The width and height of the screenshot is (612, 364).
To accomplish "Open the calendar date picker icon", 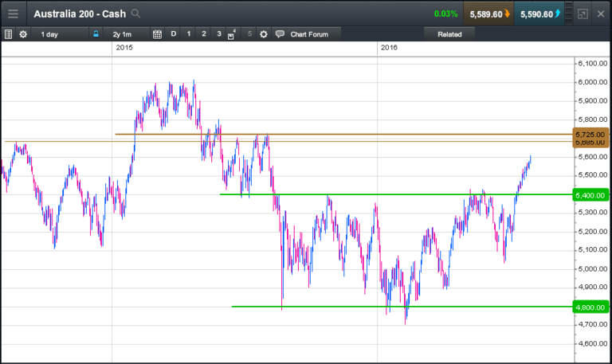I will pyautogui.click(x=157, y=34).
